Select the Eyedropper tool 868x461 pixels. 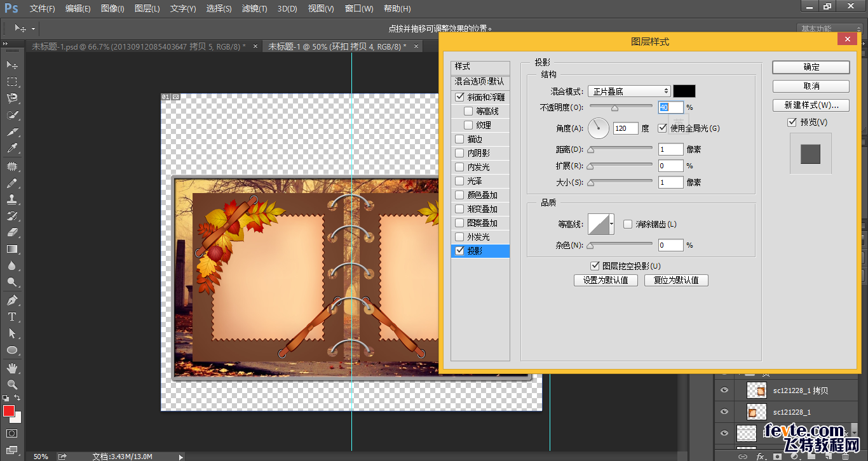tap(12, 149)
